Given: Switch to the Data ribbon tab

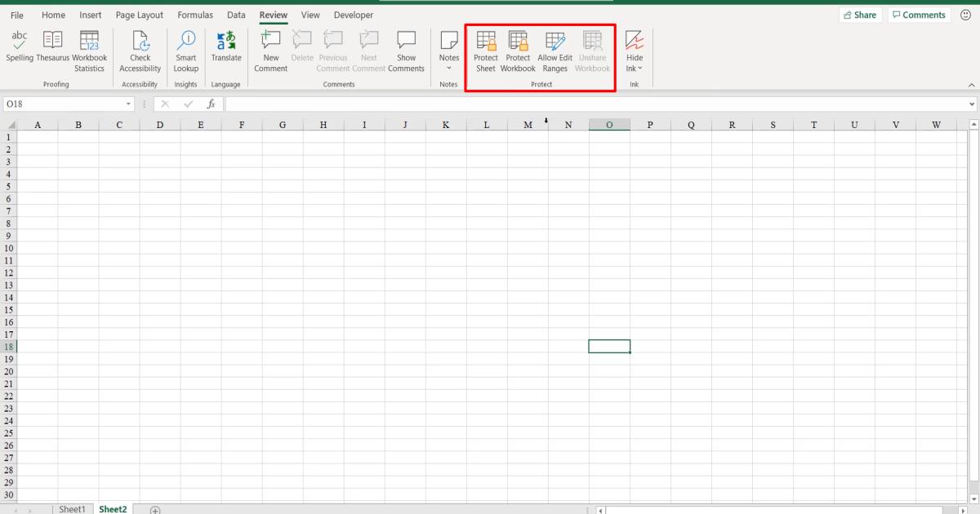Looking at the screenshot, I should point(236,15).
